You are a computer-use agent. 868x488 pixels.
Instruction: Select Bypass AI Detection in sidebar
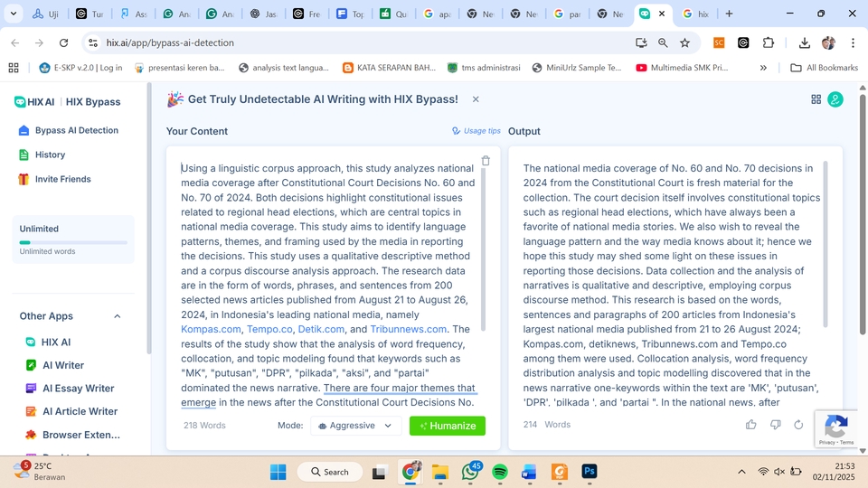pos(76,130)
